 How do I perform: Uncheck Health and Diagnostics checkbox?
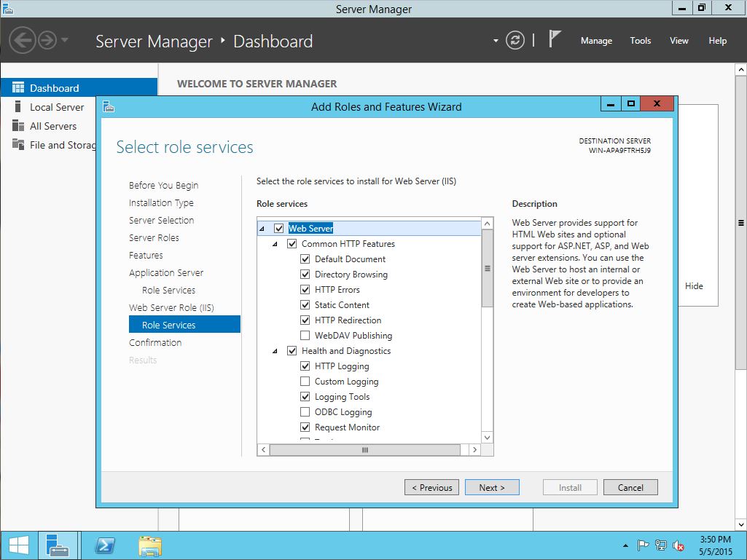[x=292, y=351]
